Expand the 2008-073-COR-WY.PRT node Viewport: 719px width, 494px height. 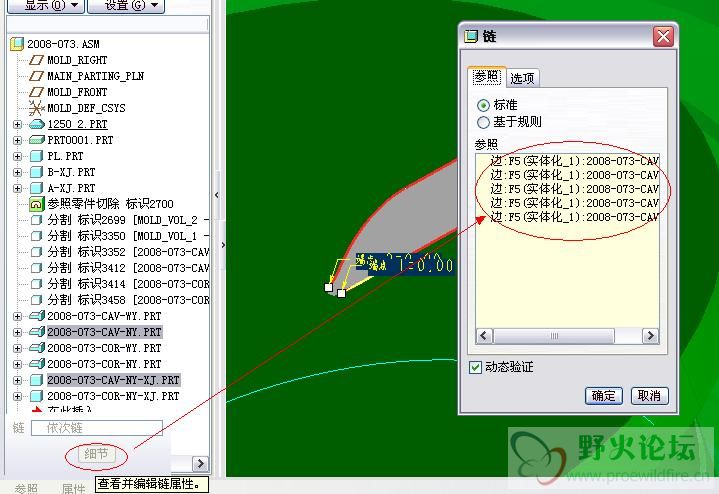point(17,349)
